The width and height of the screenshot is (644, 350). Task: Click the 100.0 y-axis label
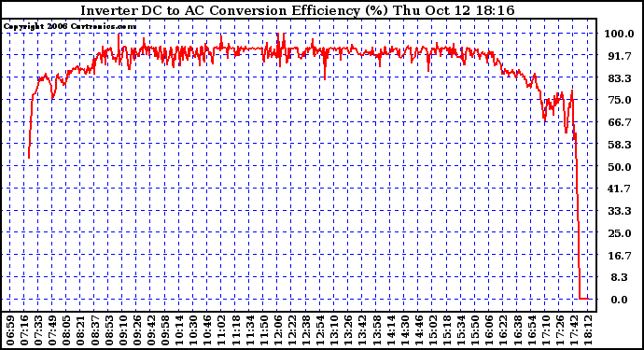pyautogui.click(x=619, y=34)
